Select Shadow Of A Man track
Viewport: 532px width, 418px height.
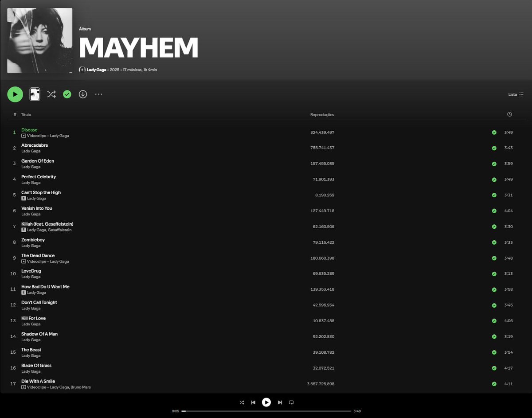[39, 334]
